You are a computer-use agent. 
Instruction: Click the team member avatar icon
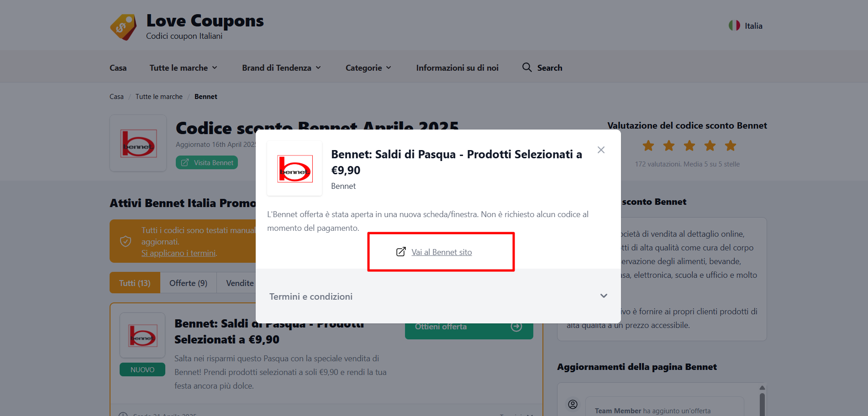pyautogui.click(x=573, y=404)
